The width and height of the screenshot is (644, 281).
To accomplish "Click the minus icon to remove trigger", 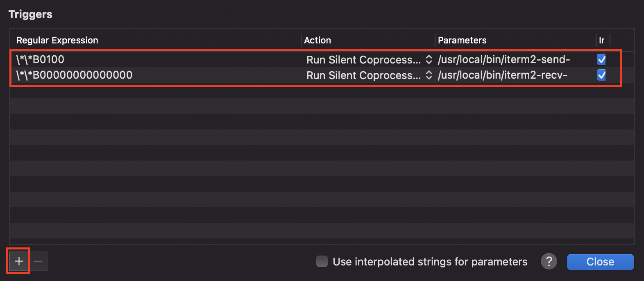I will point(38,261).
